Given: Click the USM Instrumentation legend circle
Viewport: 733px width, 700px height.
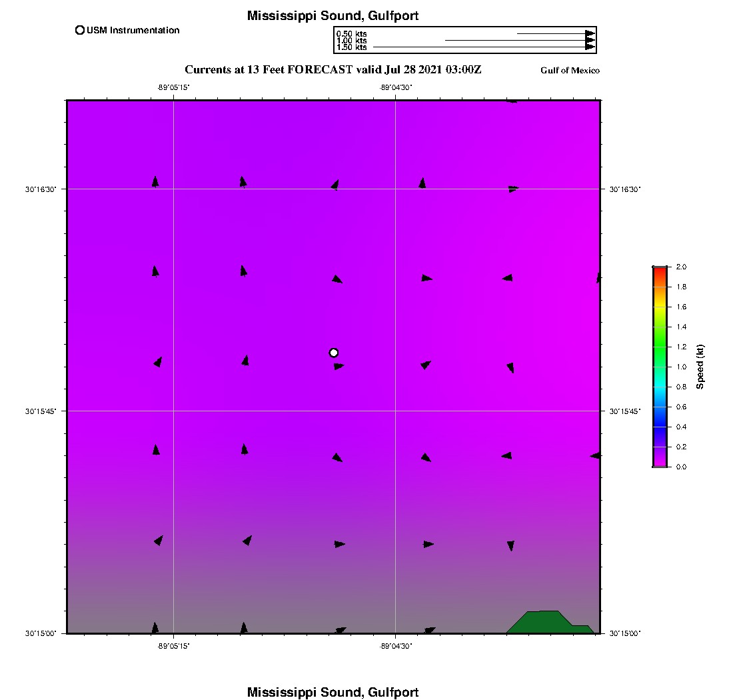Looking at the screenshot, I should coord(80,30).
